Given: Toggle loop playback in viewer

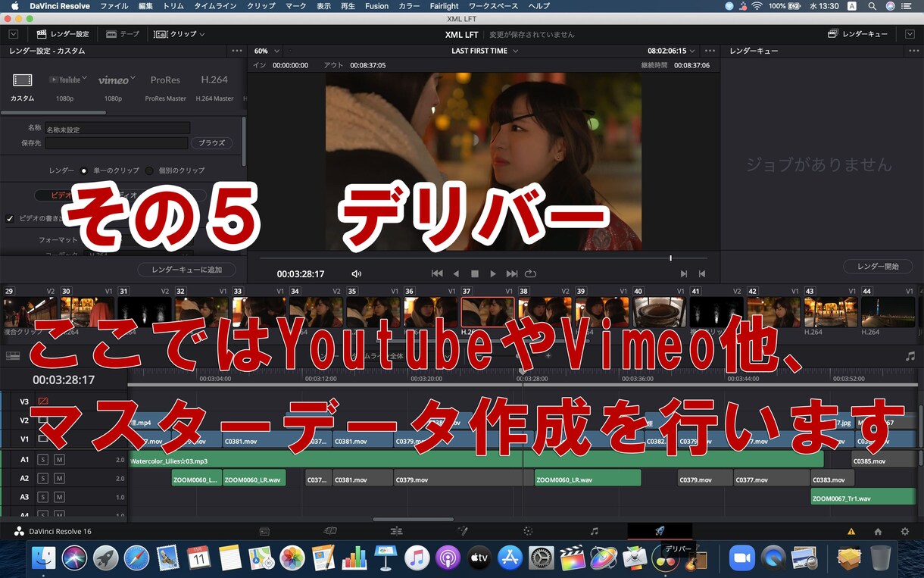Looking at the screenshot, I should pos(530,273).
